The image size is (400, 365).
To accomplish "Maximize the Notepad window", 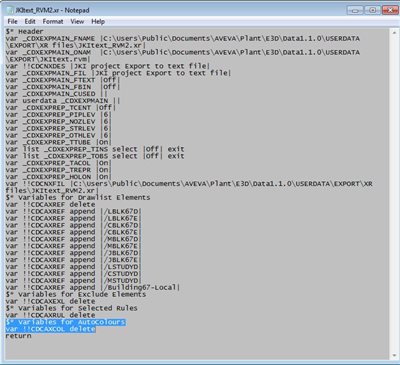I will (372, 10).
